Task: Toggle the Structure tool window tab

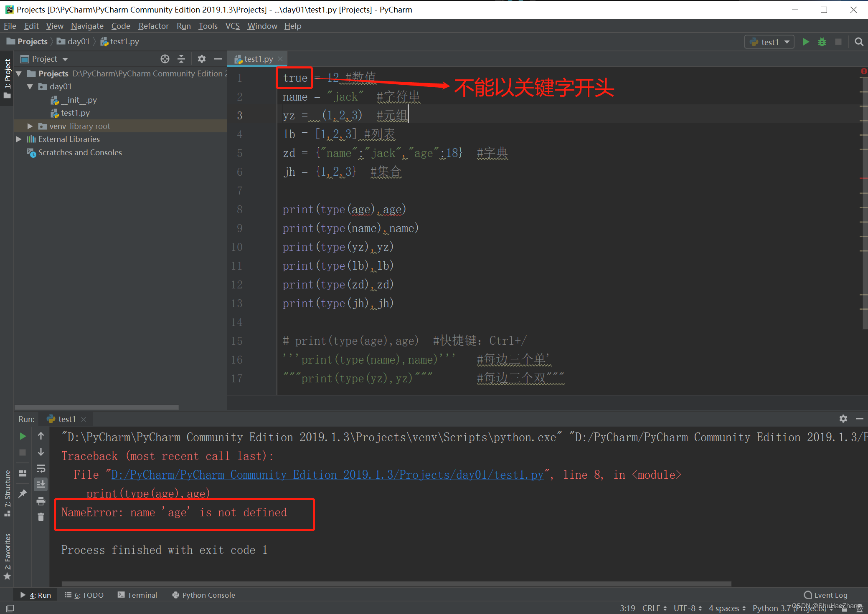Action: click(x=8, y=493)
